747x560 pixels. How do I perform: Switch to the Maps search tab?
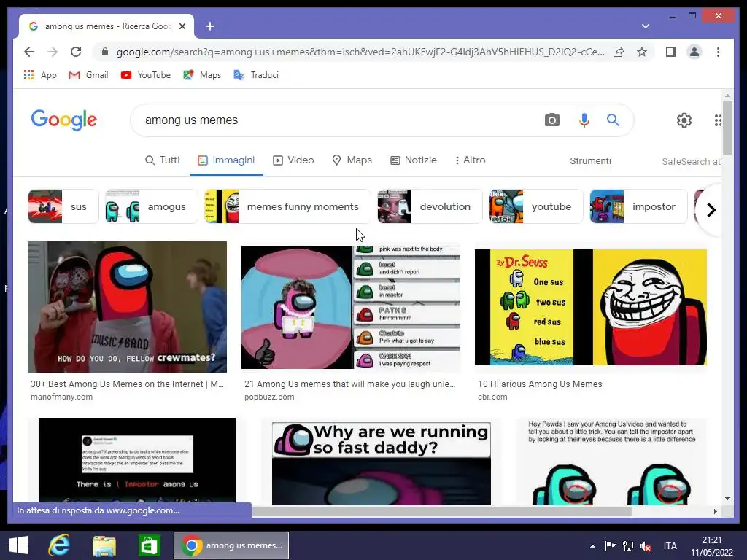(x=352, y=160)
